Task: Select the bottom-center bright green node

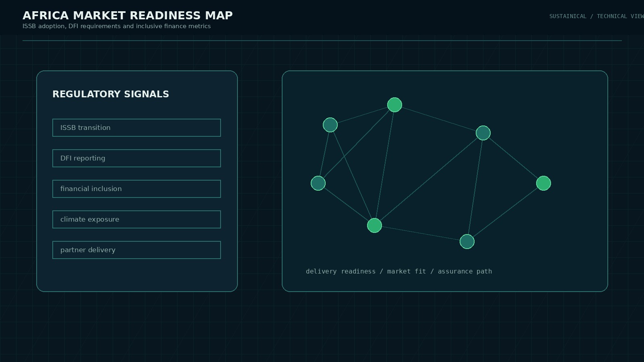Action: click(374, 225)
